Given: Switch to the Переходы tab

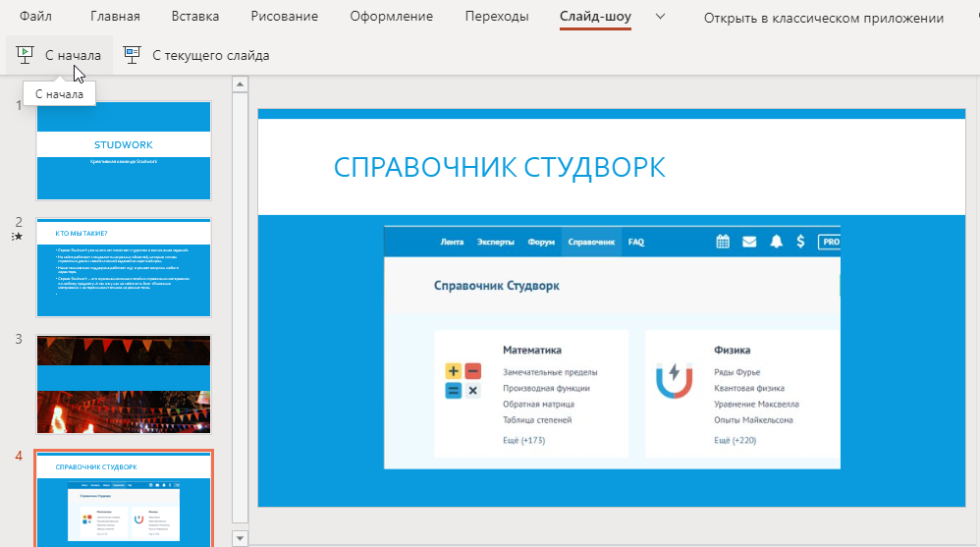Looking at the screenshot, I should [x=496, y=17].
